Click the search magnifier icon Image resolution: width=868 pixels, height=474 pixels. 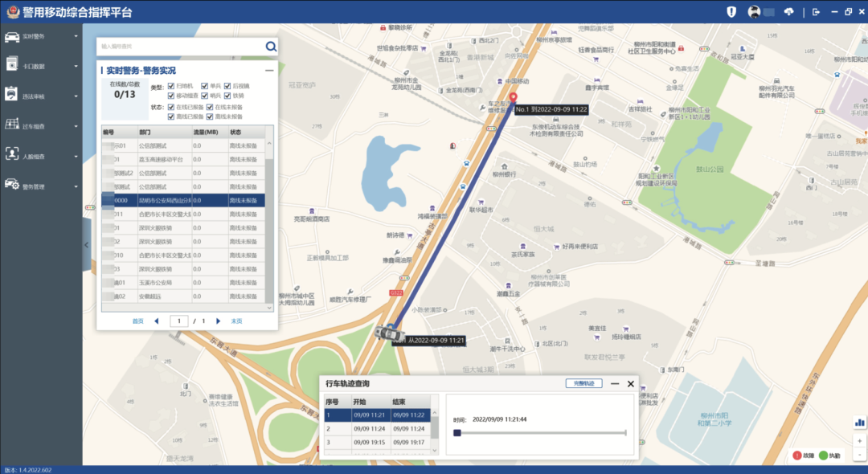point(271,47)
